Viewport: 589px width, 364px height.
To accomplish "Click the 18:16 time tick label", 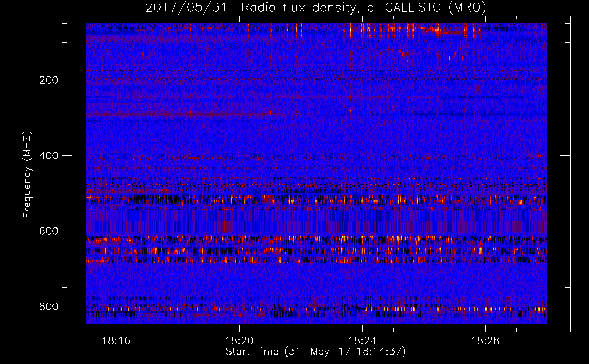I will pos(116,341).
